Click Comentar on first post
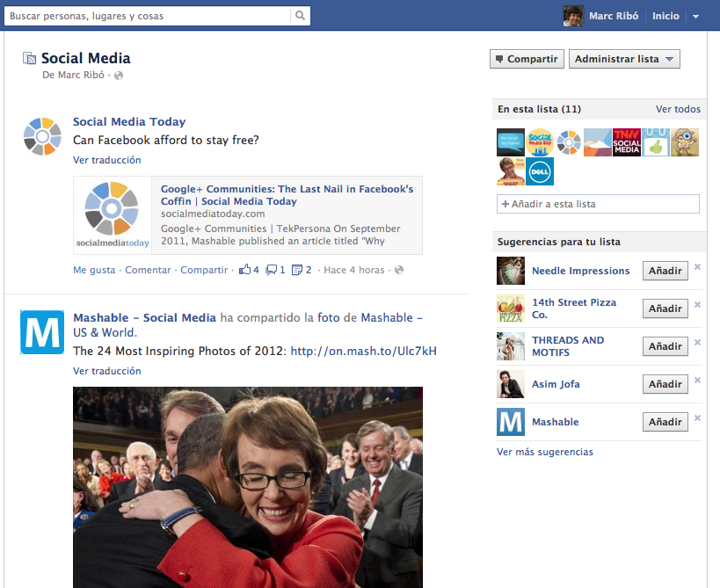Screen dimensions: 720x588 (x=148, y=270)
